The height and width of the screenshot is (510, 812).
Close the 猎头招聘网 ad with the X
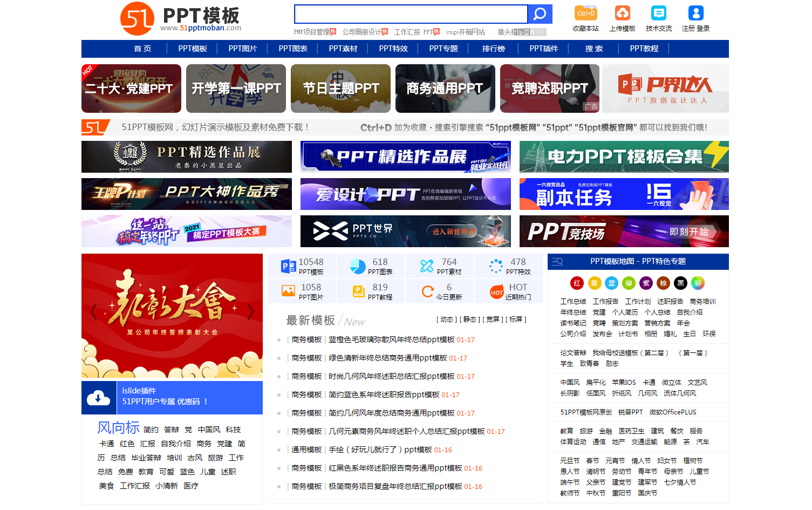(541, 32)
